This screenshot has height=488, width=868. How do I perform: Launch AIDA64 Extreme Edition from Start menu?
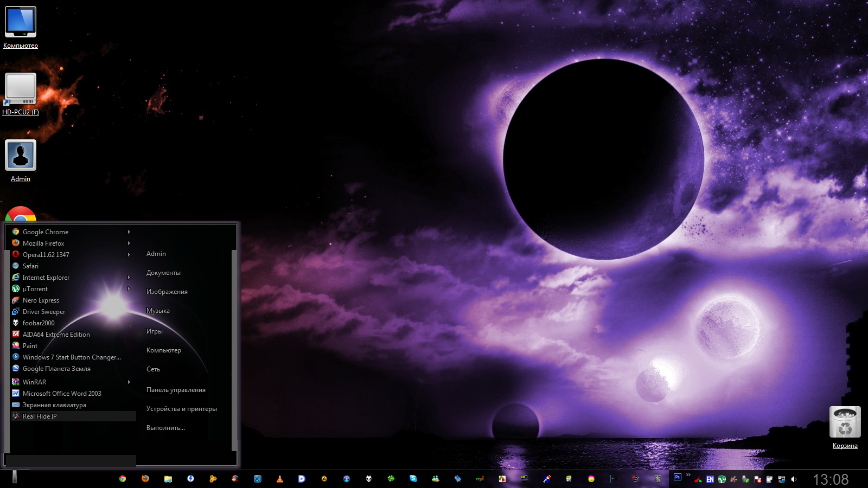click(56, 335)
